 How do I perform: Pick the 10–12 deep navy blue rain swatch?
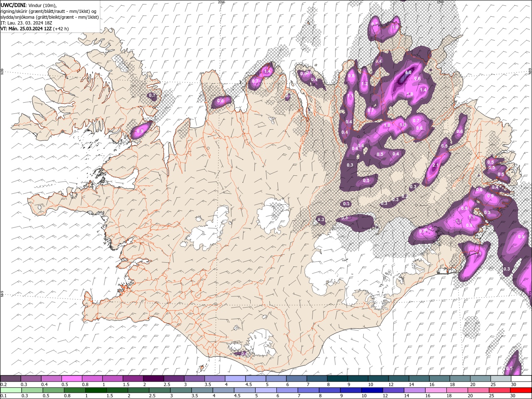(372, 390)
